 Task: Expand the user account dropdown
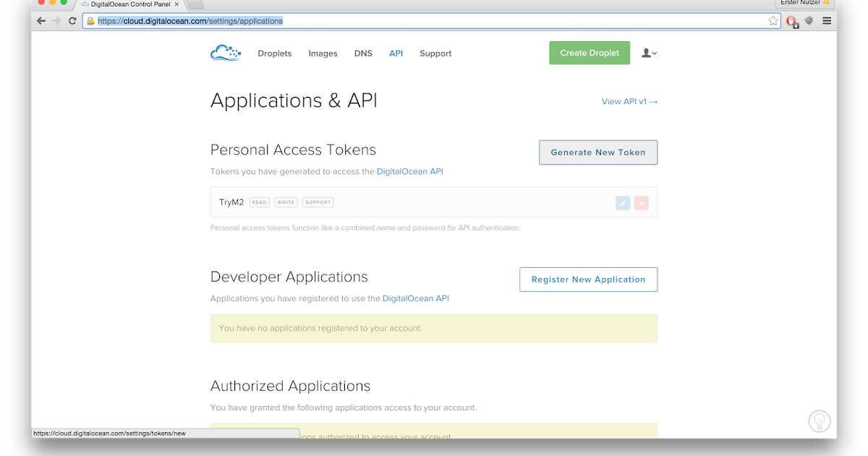click(x=649, y=53)
